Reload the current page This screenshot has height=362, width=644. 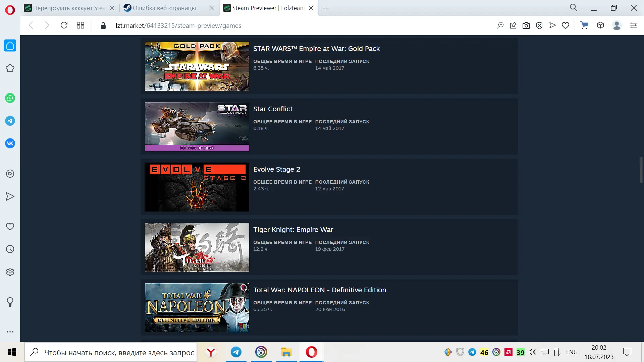64,25
